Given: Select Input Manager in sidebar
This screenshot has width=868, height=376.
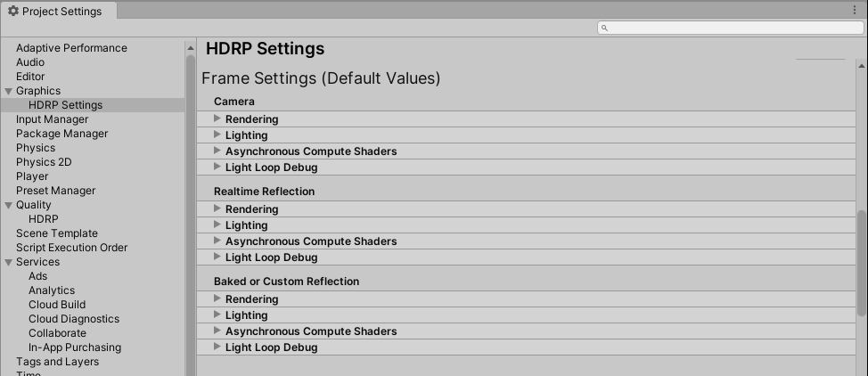Looking at the screenshot, I should pos(52,119).
